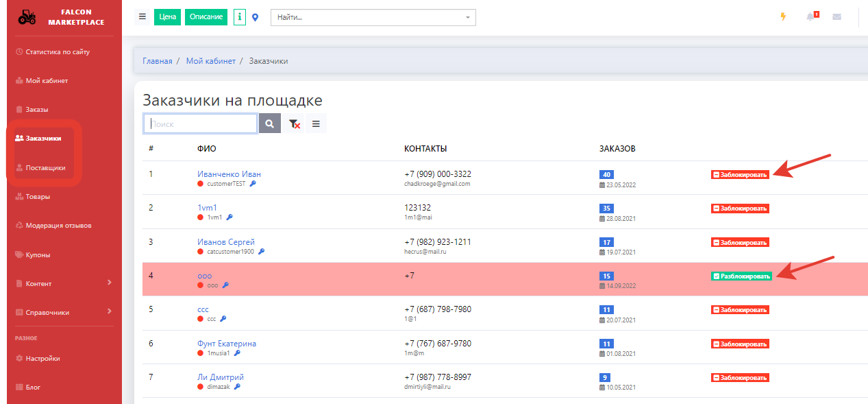Screen dimensions: 868x404
Task: Click key icon next to customerTEST
Action: point(253,184)
